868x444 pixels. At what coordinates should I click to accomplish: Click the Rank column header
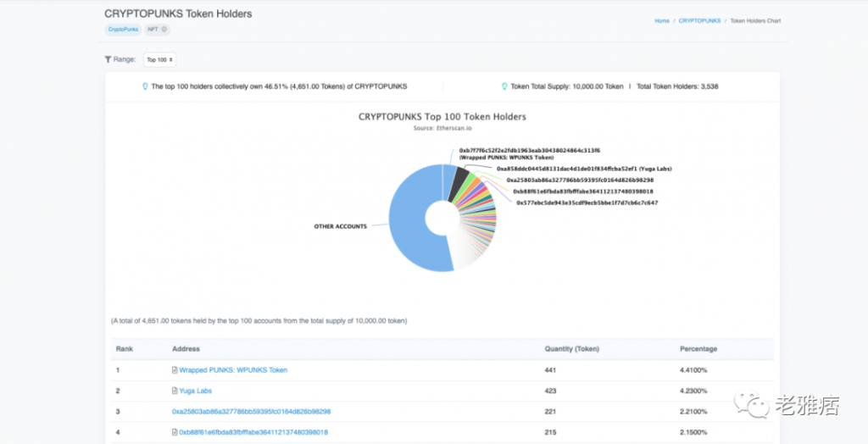(125, 349)
